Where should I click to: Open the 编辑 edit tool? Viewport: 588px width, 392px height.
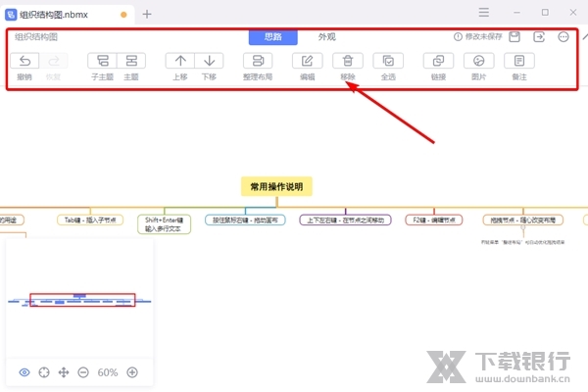(x=308, y=61)
